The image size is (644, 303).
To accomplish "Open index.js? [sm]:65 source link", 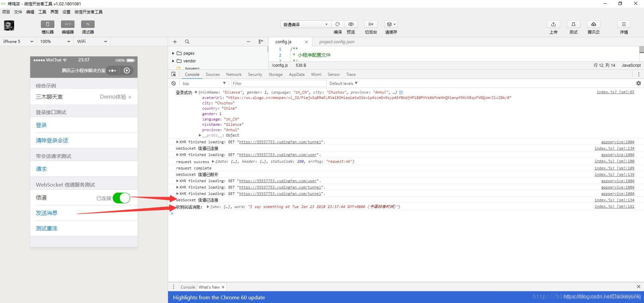I will tap(615, 92).
